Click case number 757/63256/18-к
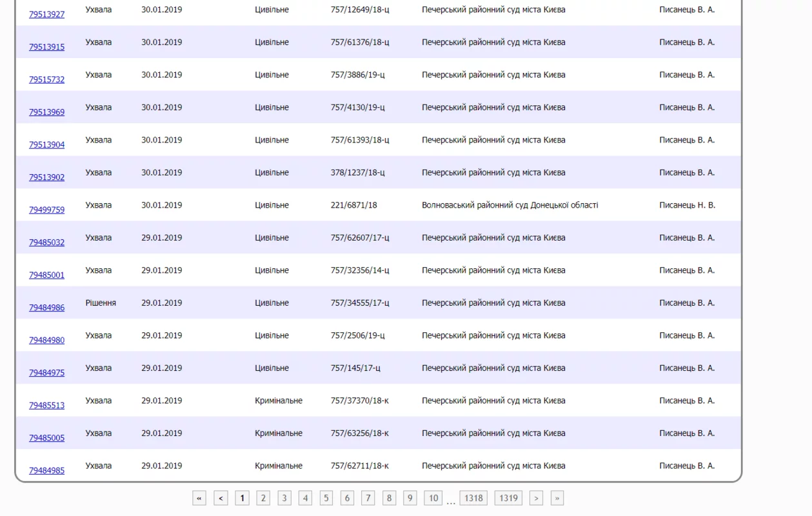 [360, 433]
